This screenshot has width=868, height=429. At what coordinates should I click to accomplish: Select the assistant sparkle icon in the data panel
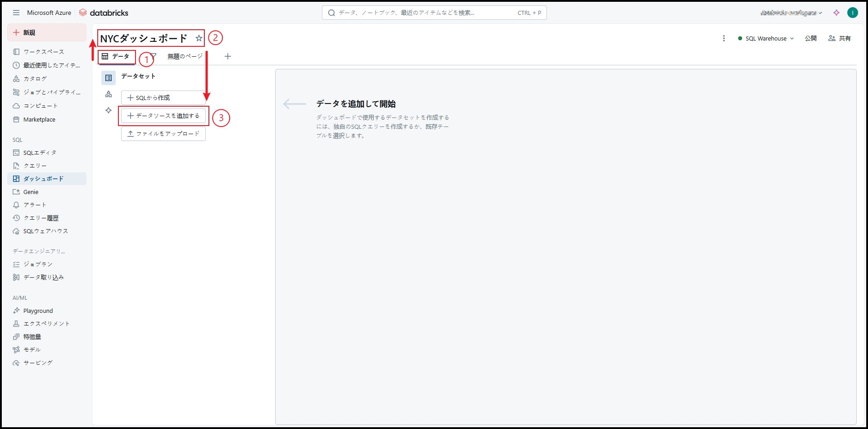(108, 110)
